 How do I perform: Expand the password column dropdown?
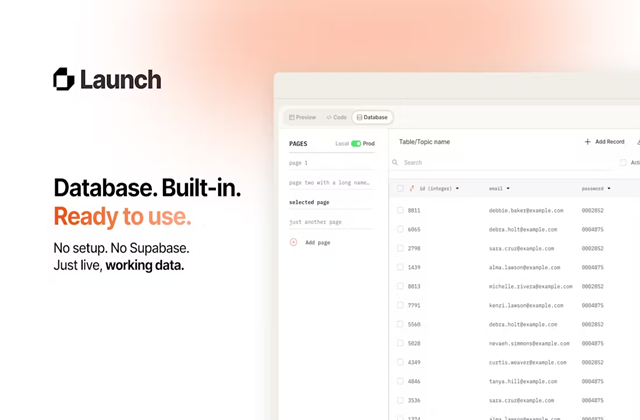coord(609,188)
